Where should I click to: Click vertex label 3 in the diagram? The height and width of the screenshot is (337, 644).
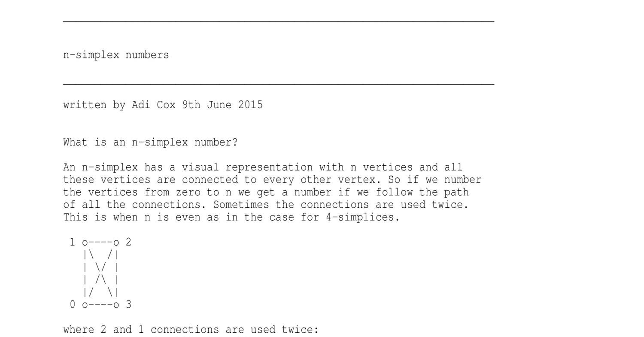tap(128, 305)
